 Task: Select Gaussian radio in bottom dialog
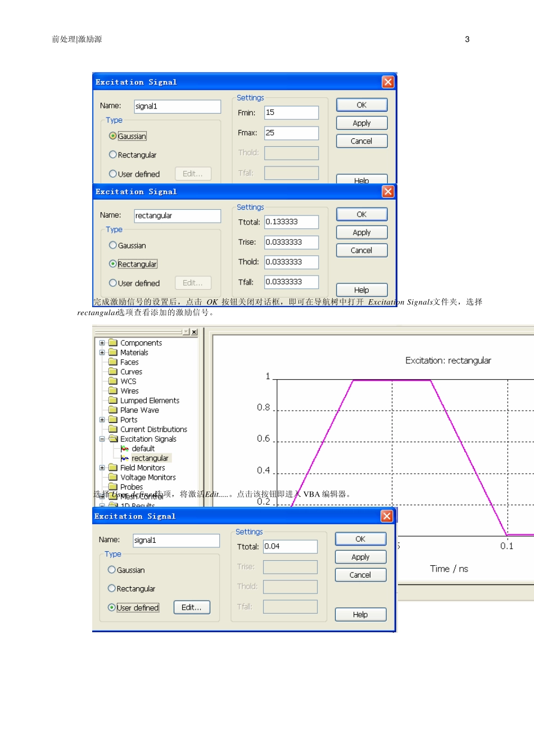coord(112,570)
